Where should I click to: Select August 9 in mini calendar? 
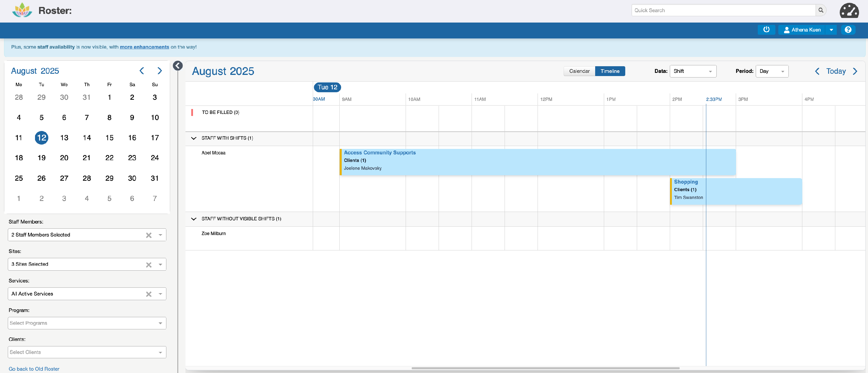point(132,117)
